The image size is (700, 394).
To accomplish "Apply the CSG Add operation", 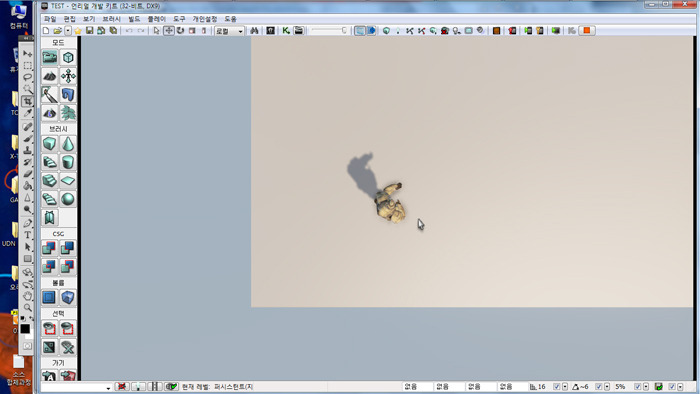I will pyautogui.click(x=50, y=248).
